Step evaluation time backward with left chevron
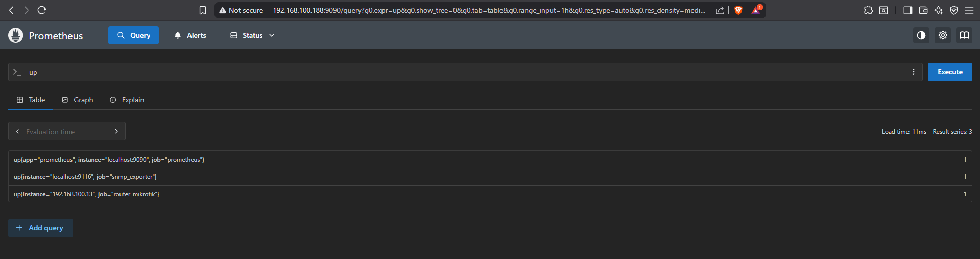980x259 pixels. tap(18, 131)
